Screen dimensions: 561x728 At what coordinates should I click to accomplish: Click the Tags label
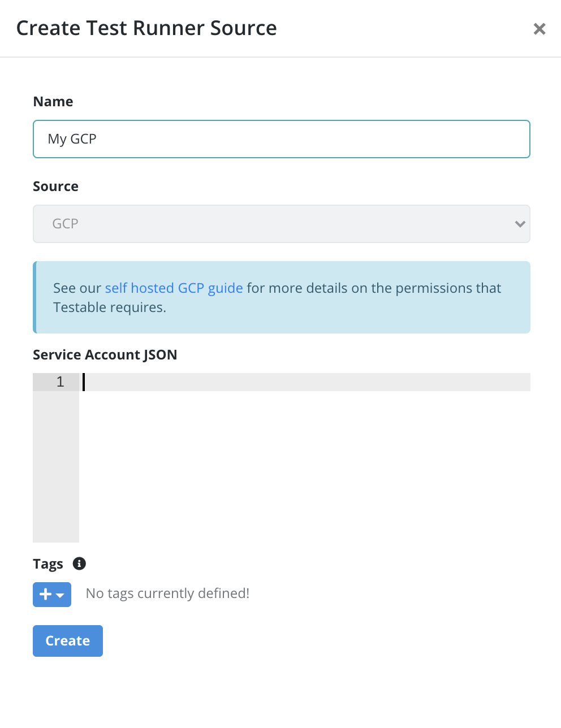click(x=48, y=564)
